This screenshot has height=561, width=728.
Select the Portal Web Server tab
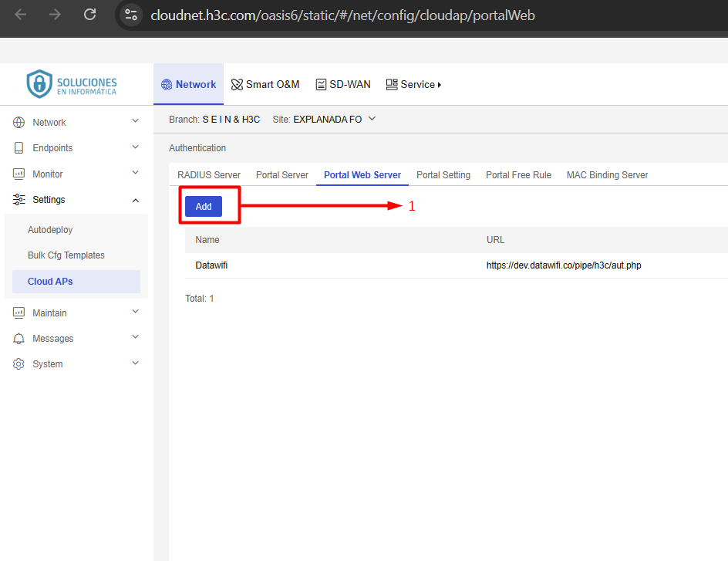(362, 175)
